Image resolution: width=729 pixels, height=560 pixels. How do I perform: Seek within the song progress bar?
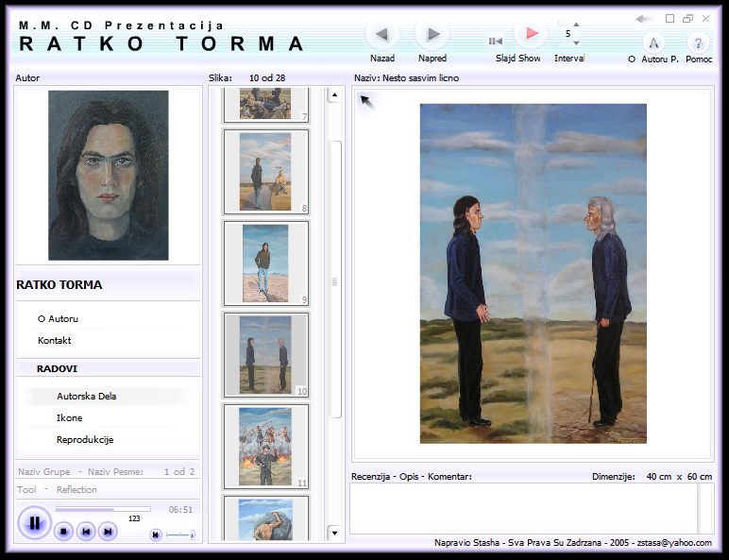(x=103, y=509)
